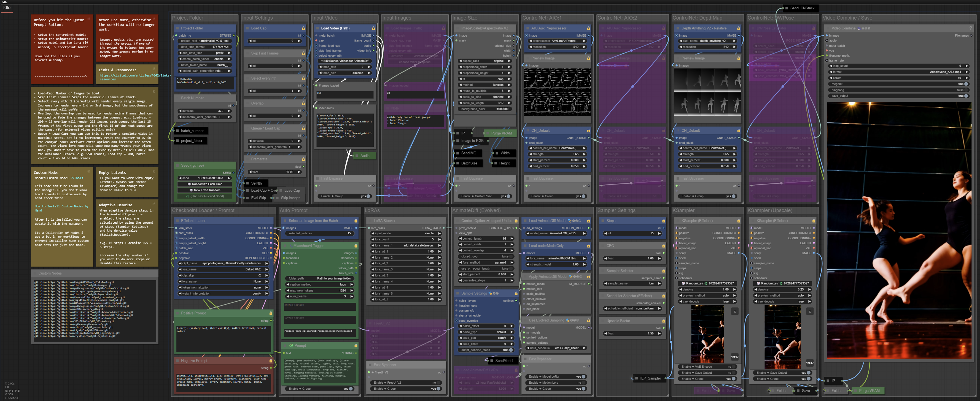Click the lock icon on CFG node

pos(663,246)
